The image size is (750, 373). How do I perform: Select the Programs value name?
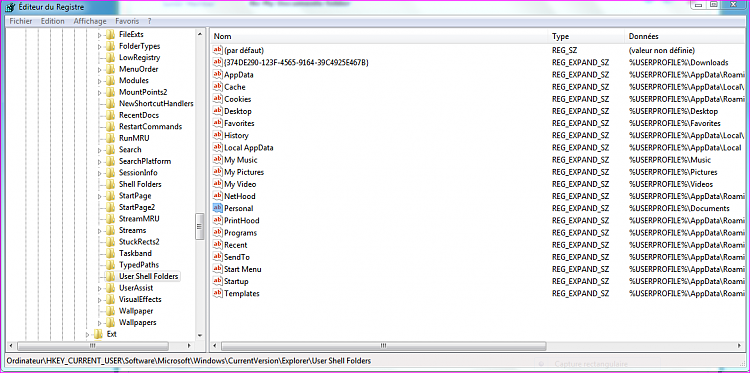(241, 233)
